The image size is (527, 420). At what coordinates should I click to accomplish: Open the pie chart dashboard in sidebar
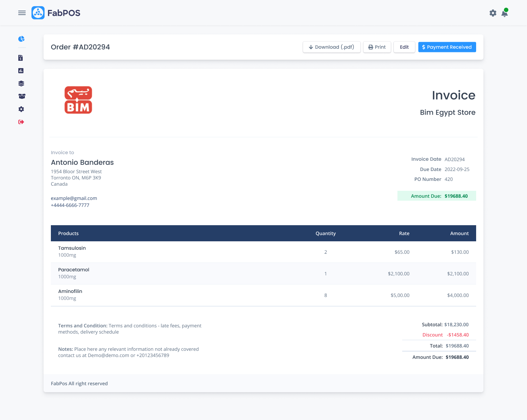(21, 39)
